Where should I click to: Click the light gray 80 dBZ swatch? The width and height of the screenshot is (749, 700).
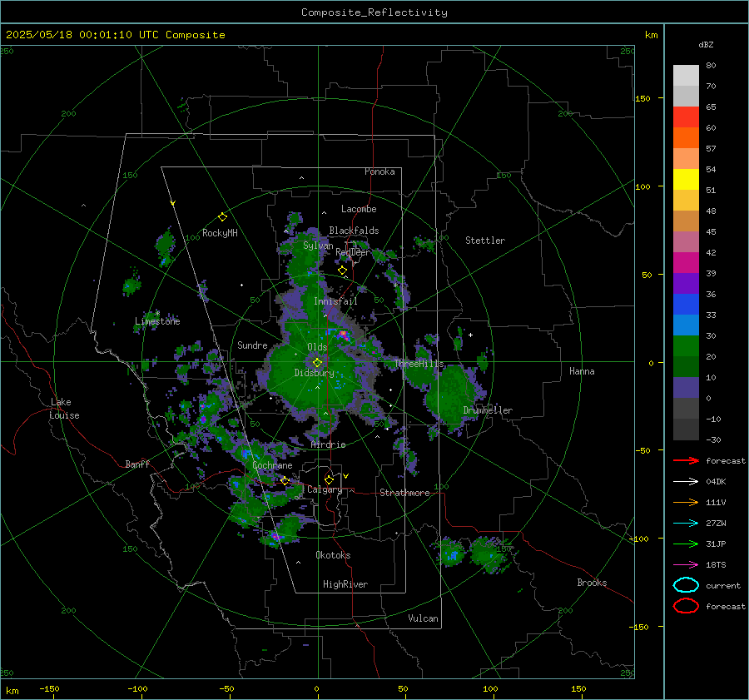pos(686,76)
